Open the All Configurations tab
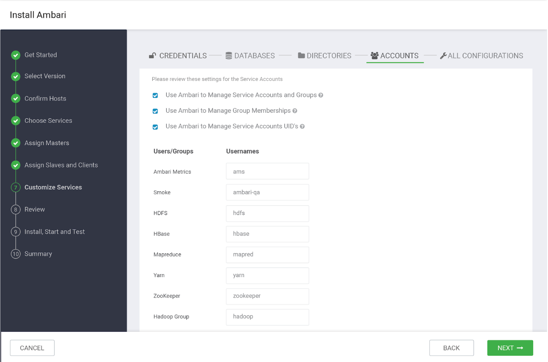This screenshot has width=548, height=362. [x=481, y=56]
